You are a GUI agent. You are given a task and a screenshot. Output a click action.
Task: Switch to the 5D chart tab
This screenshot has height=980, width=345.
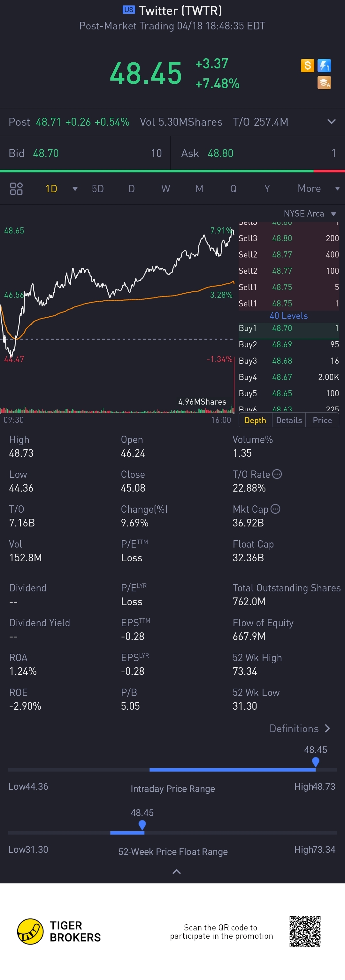click(98, 189)
